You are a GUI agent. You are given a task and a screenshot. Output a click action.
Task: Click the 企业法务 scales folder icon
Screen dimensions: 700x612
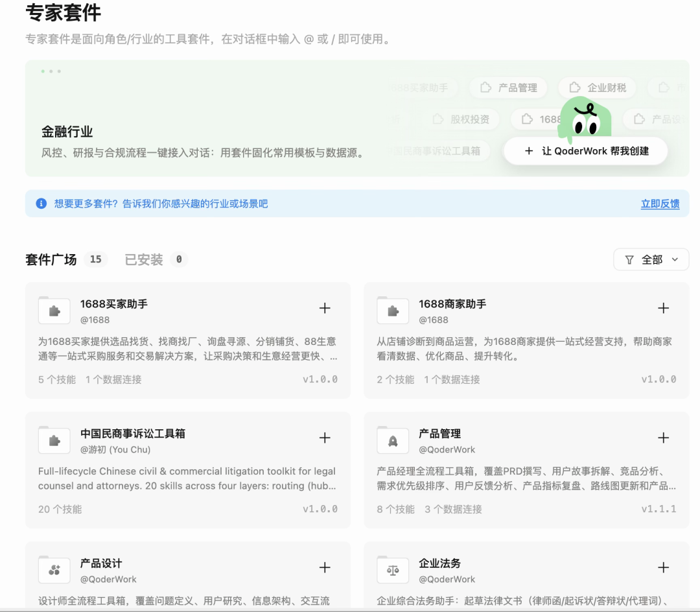[x=393, y=570]
